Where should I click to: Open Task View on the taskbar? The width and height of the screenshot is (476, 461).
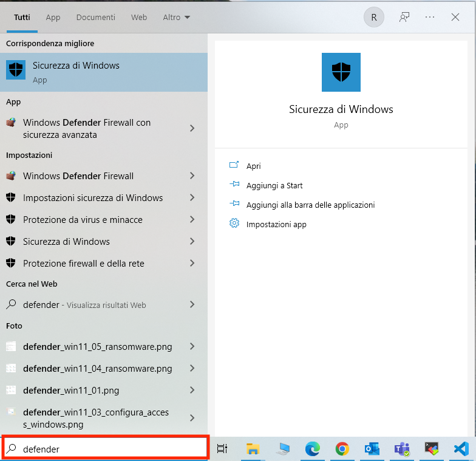(222, 448)
